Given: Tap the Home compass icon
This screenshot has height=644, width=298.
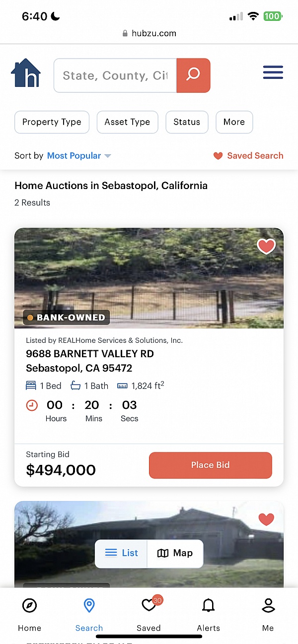Looking at the screenshot, I should click(30, 606).
